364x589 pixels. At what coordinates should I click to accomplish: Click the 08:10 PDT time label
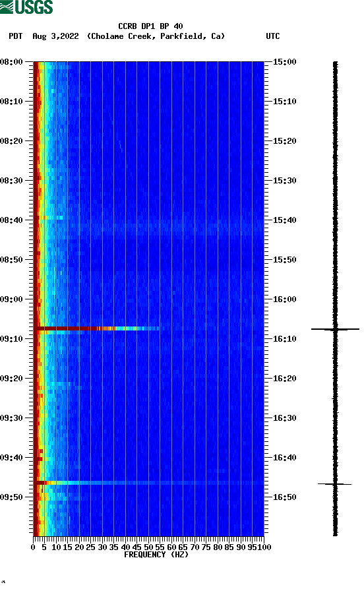click(12, 102)
